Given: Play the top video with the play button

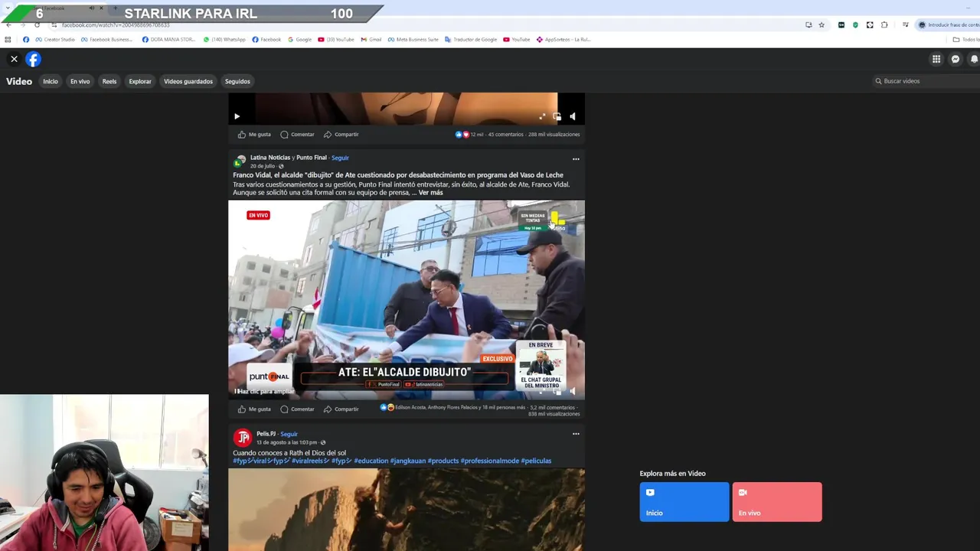Looking at the screenshot, I should coord(237,116).
